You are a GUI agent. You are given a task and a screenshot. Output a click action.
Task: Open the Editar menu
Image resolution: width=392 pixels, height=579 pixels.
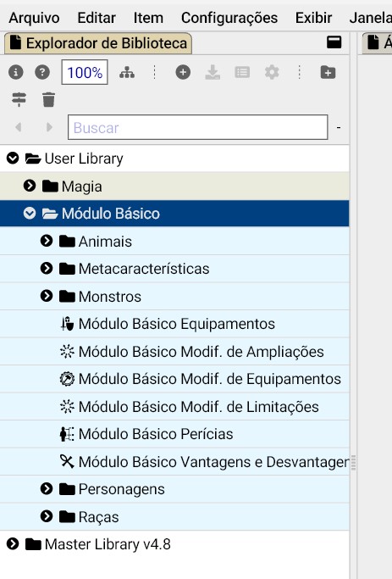click(x=97, y=18)
